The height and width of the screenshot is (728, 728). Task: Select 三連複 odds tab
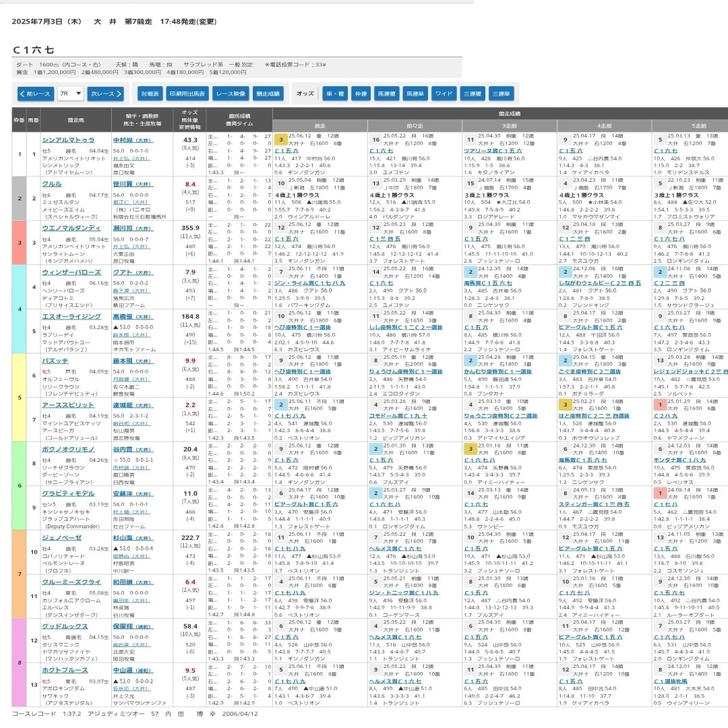[x=472, y=94]
